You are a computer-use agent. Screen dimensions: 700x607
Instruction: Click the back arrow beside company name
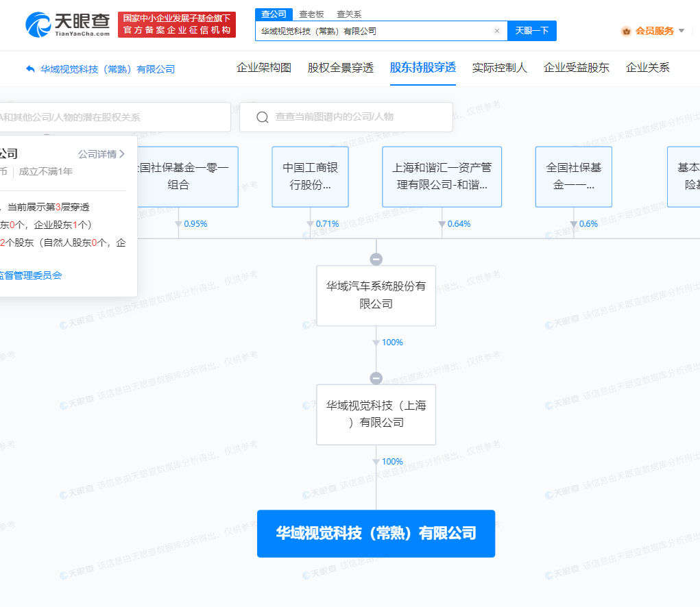click(30, 69)
